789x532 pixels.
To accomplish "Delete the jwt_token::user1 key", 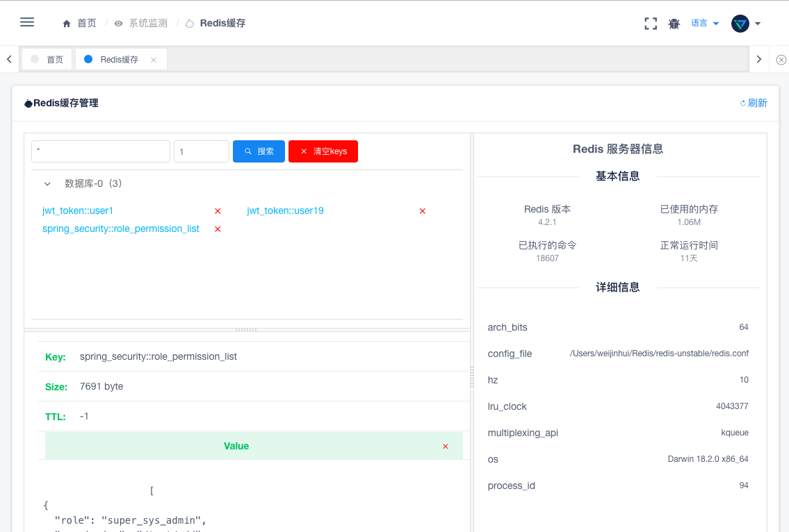I will click(218, 211).
